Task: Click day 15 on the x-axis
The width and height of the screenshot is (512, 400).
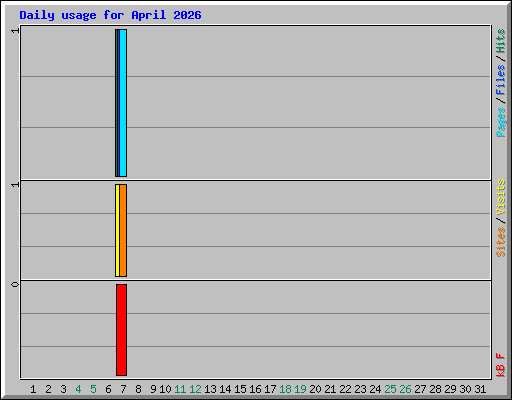Action: click(240, 389)
